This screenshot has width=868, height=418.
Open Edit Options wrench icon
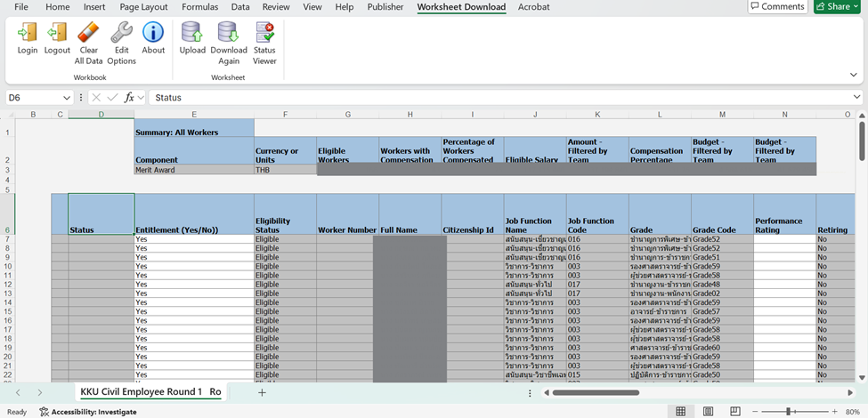tap(121, 38)
